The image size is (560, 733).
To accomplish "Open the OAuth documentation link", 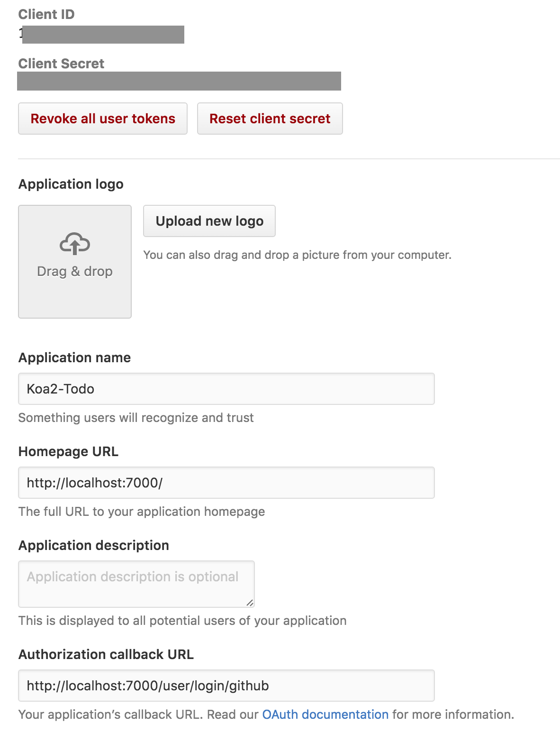I will tap(325, 715).
